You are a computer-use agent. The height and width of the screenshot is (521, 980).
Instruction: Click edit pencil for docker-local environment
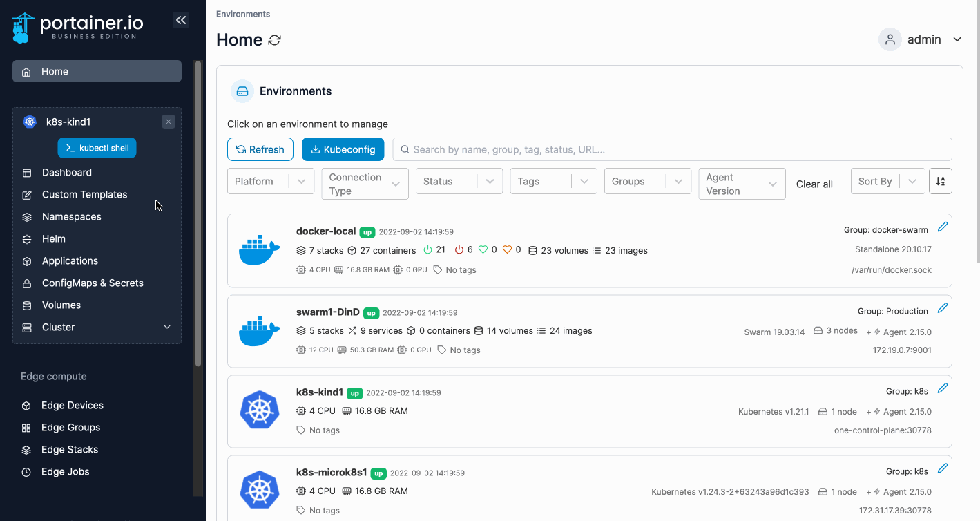[x=942, y=227]
